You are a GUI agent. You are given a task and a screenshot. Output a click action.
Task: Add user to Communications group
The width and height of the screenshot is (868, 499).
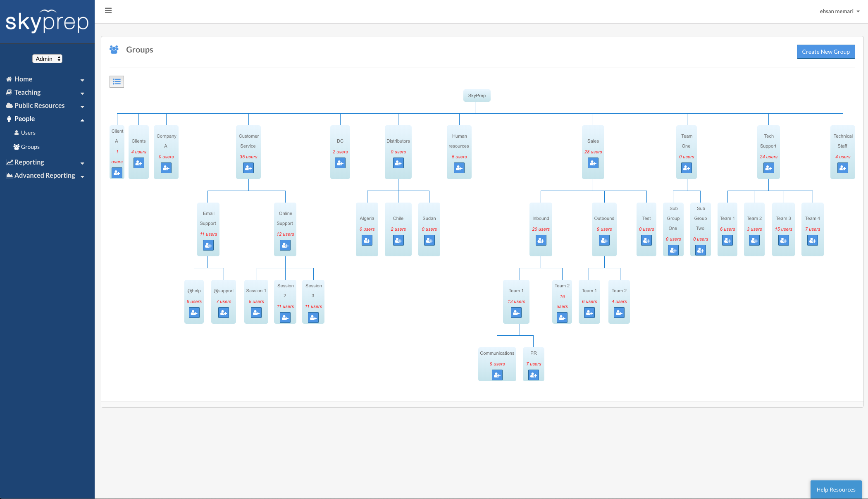[x=497, y=375]
